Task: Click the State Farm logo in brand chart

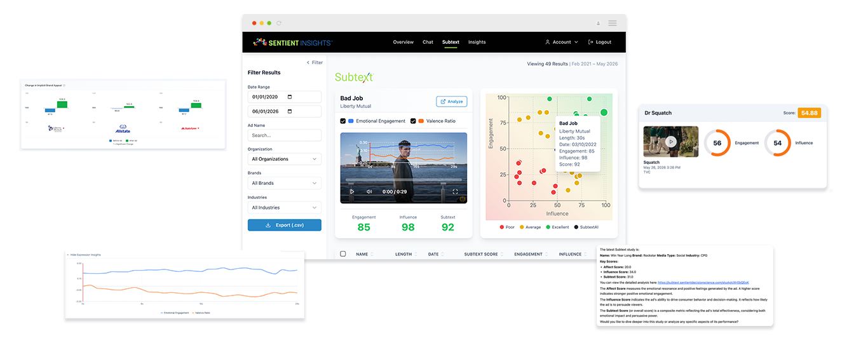Action: 189,128
